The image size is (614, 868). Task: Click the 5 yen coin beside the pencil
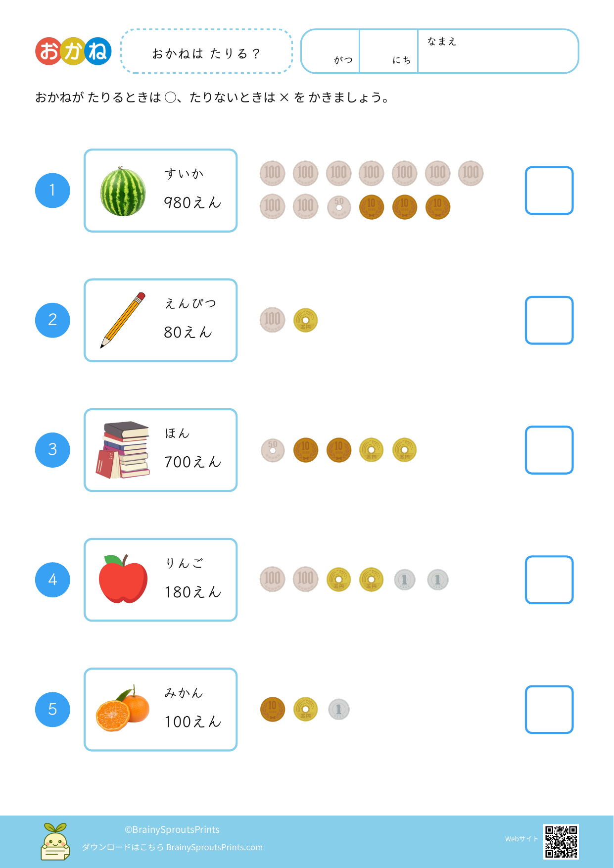point(305,320)
